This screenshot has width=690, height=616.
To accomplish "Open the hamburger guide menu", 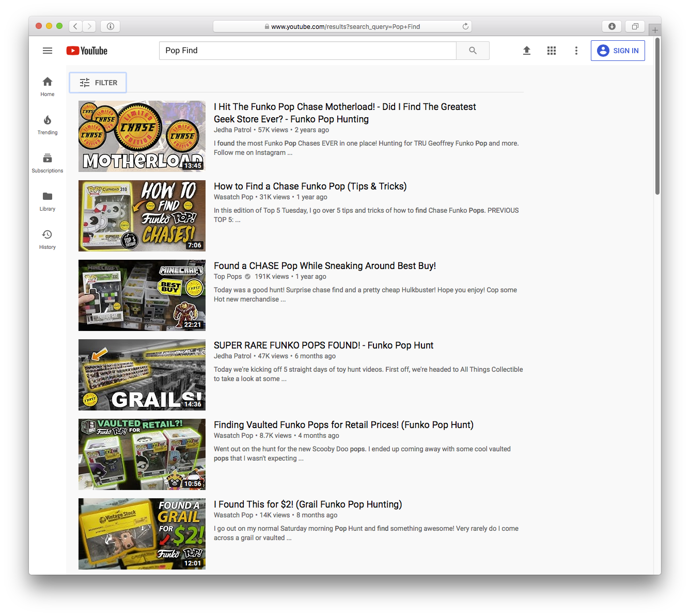I will point(48,51).
